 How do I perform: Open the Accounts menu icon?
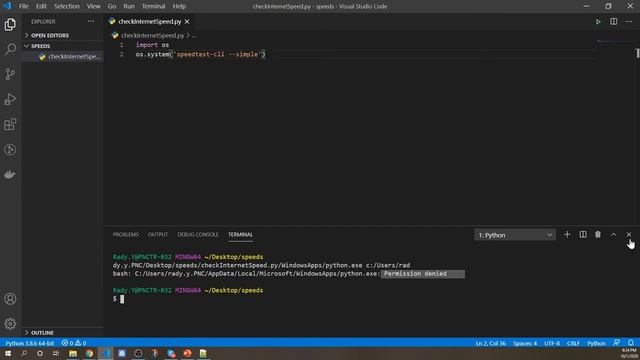(x=10, y=299)
